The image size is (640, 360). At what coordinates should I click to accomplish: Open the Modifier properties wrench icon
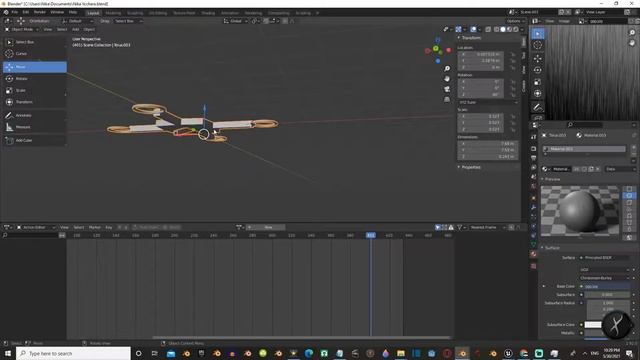[x=533, y=207]
